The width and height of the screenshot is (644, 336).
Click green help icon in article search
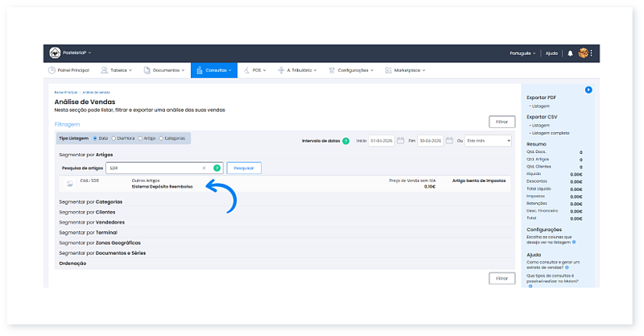point(217,168)
